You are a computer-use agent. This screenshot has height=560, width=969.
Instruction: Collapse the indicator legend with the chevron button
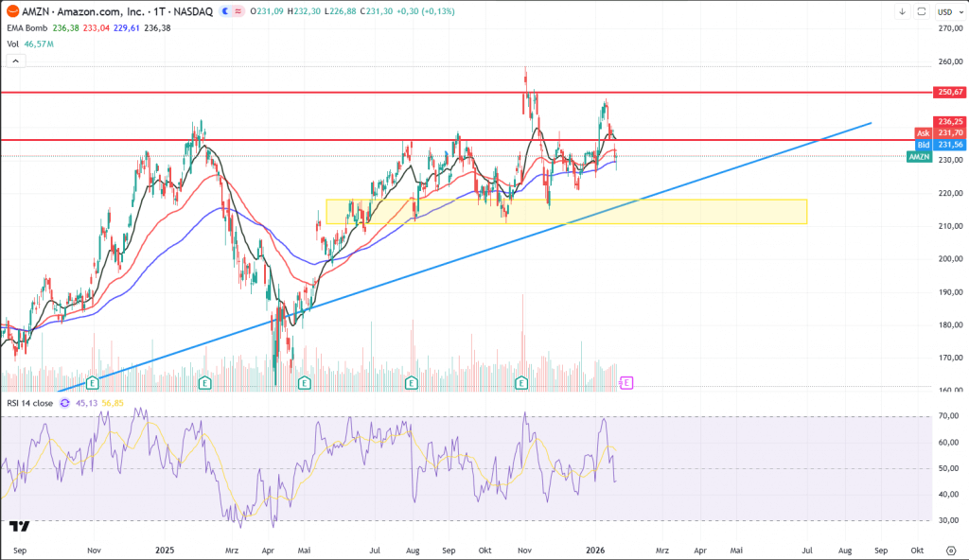tap(14, 61)
